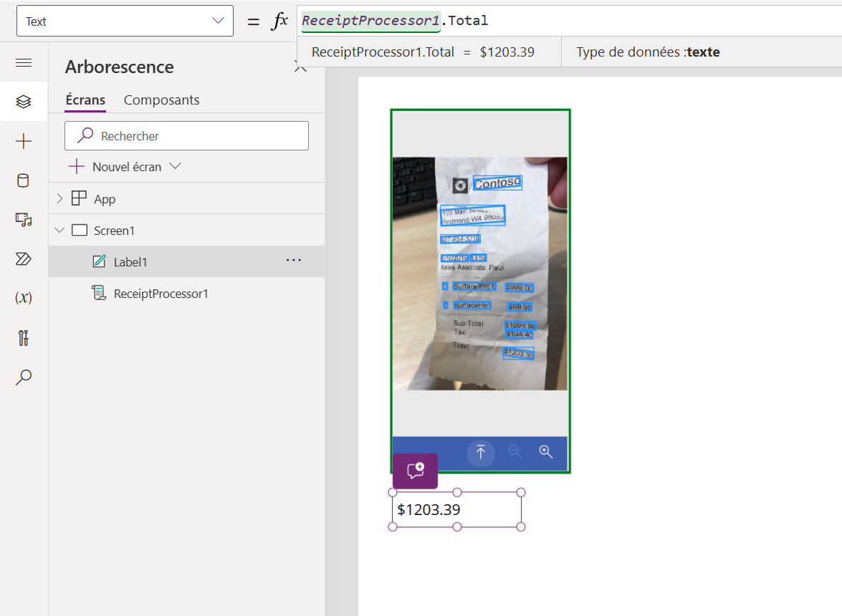Viewport: 842px width, 616px height.
Task: Click the Surface Pro 6 item box on receipt
Action: pos(474,286)
